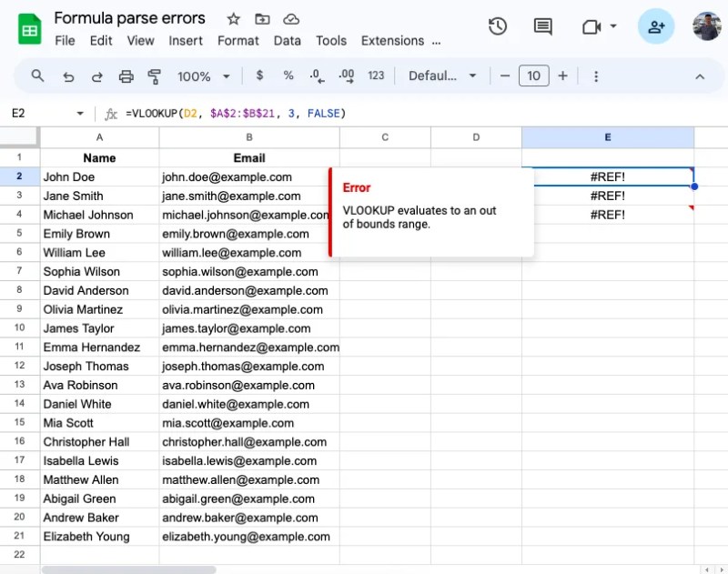Click the document title Formula parse errors

pos(129,18)
